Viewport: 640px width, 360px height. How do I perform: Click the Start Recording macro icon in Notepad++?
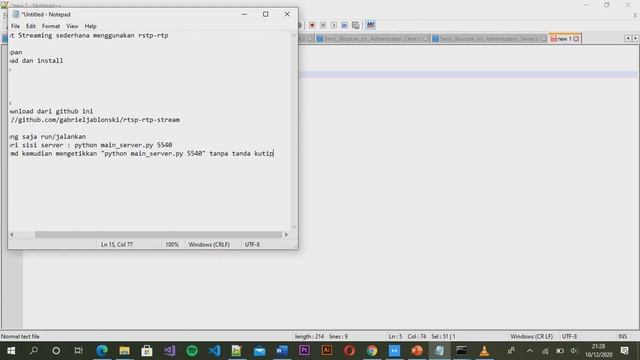pyautogui.click(x=312, y=25)
